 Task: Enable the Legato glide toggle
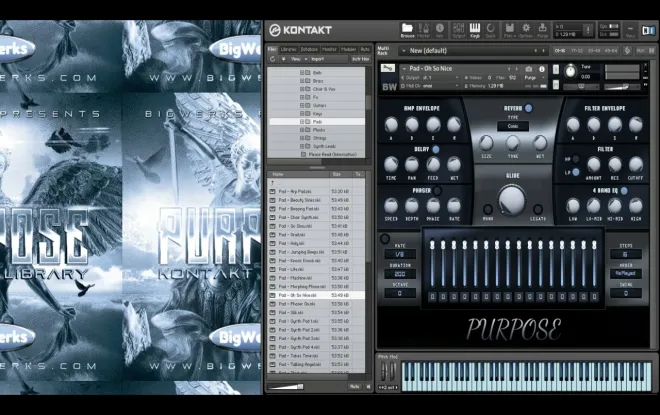(x=538, y=209)
